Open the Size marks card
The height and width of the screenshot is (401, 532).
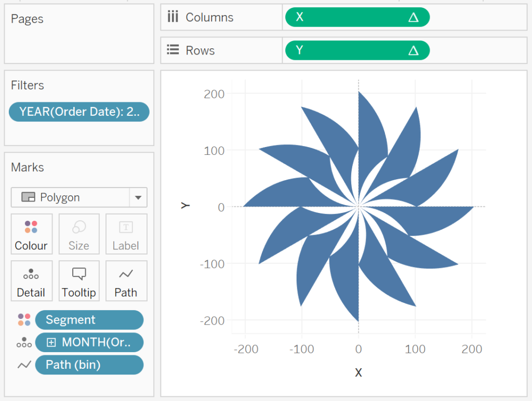click(79, 234)
